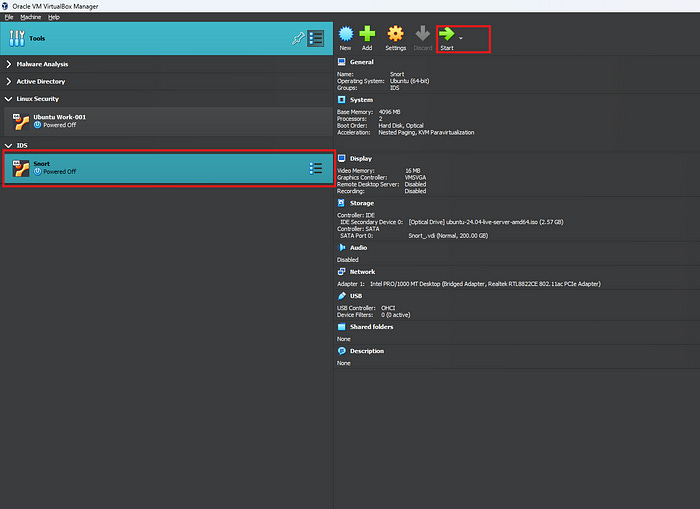Click the VirtualBox title bar app icon
The width and height of the screenshot is (700, 509).
(5, 6)
